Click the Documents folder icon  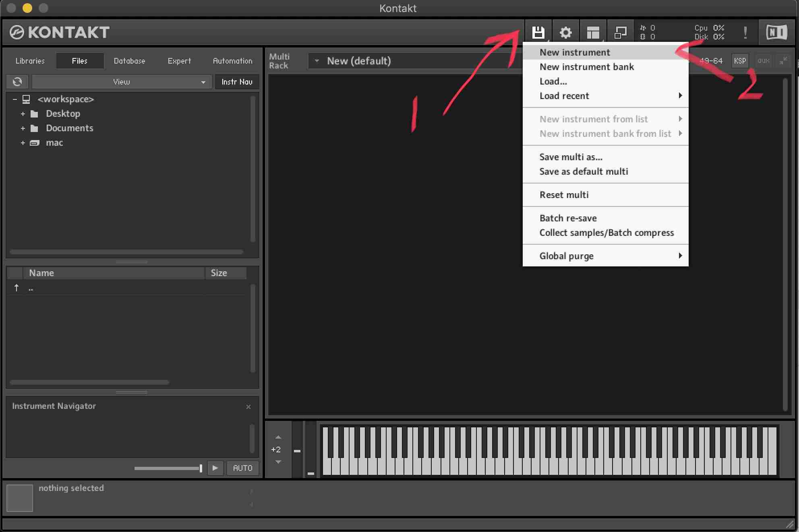35,128
